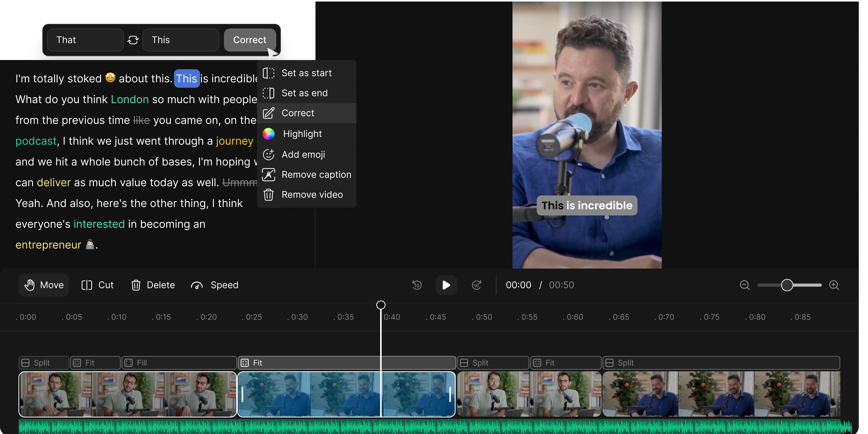Click the rewind 10 seconds icon
Image resolution: width=868 pixels, height=434 pixels.
click(417, 285)
